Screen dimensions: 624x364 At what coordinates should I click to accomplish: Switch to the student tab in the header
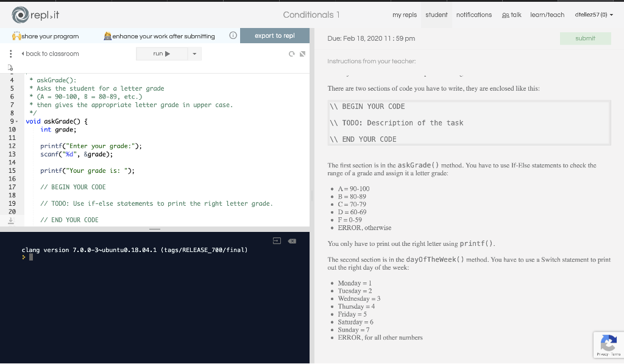pyautogui.click(x=436, y=15)
